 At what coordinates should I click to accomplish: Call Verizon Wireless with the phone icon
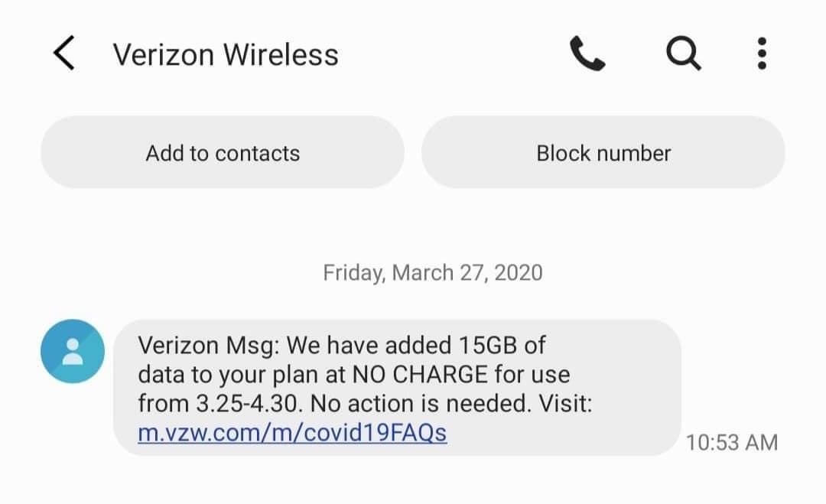point(587,54)
